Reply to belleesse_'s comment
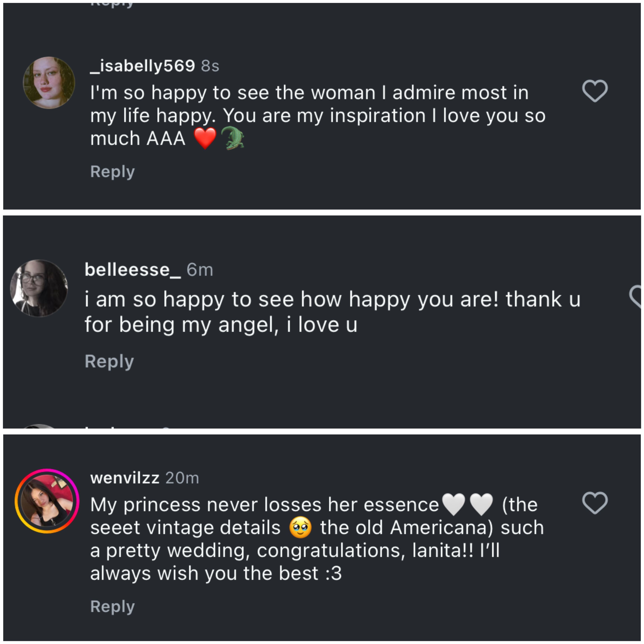The width and height of the screenshot is (644, 644). point(109,361)
